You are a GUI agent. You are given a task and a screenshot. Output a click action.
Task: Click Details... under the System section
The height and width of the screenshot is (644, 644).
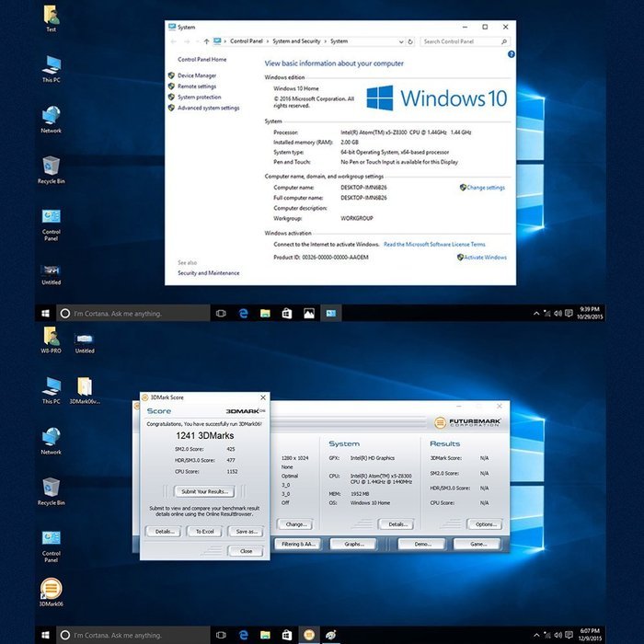coord(397,524)
